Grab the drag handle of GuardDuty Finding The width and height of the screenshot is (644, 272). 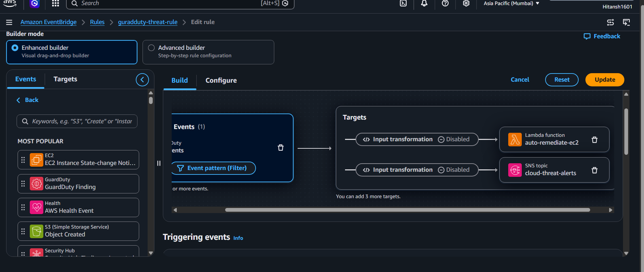point(23,184)
